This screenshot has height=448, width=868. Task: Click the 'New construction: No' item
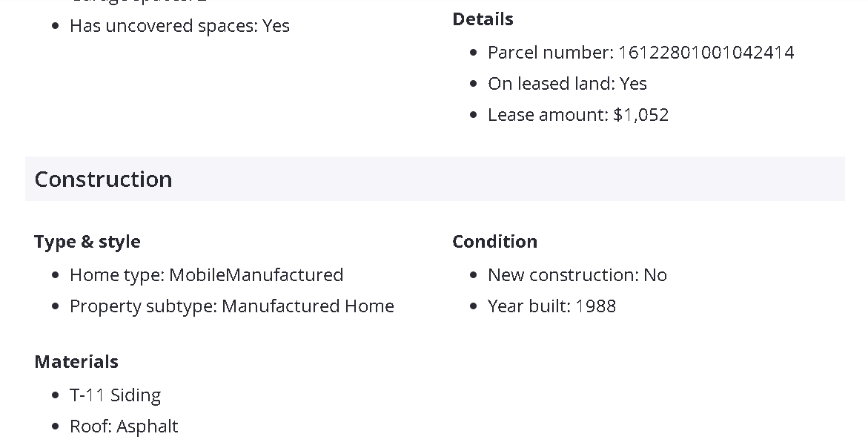pos(577,275)
